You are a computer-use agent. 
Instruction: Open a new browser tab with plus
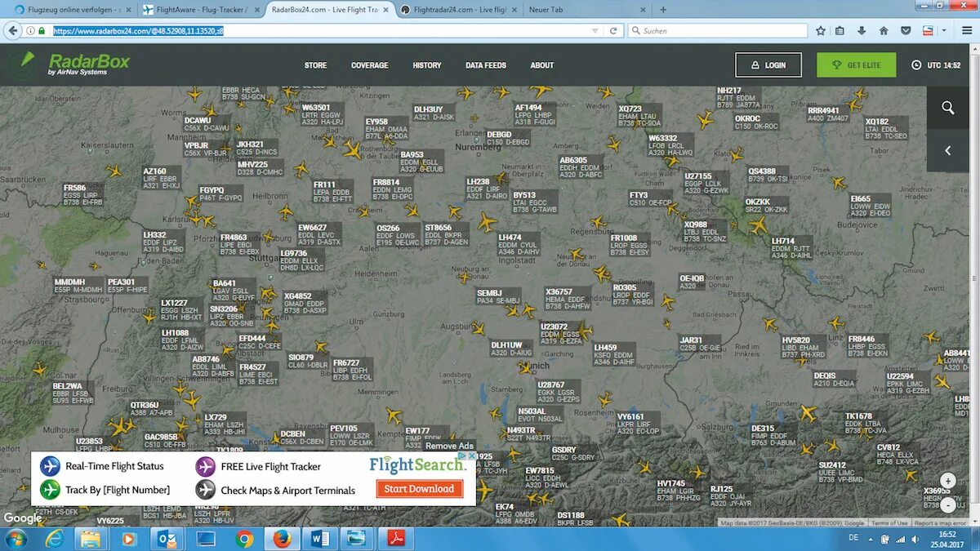pyautogui.click(x=663, y=10)
